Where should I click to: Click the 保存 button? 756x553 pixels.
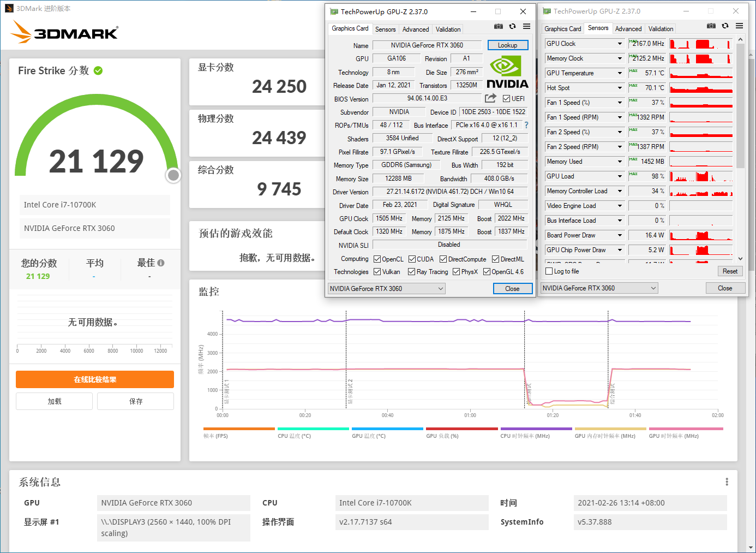pyautogui.click(x=135, y=401)
